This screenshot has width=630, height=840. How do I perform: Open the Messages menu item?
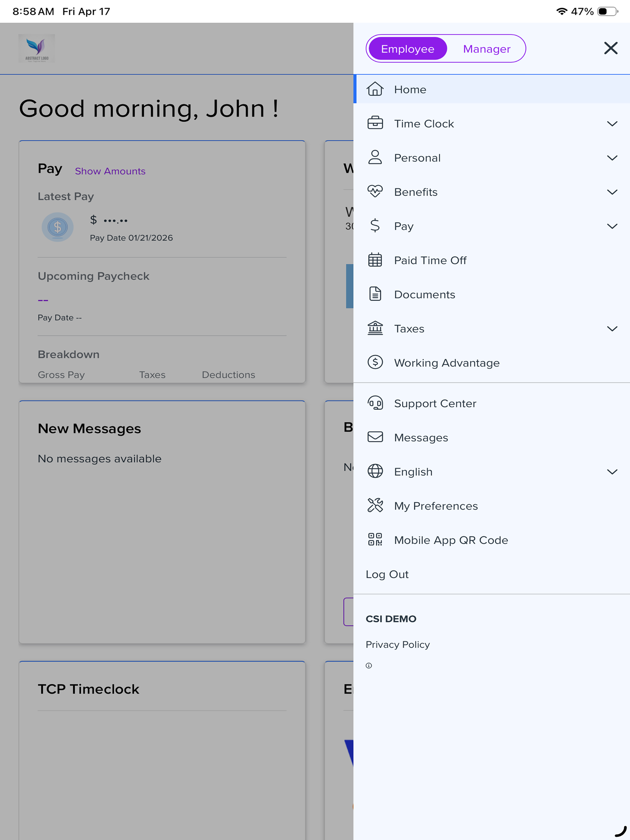[492, 438]
